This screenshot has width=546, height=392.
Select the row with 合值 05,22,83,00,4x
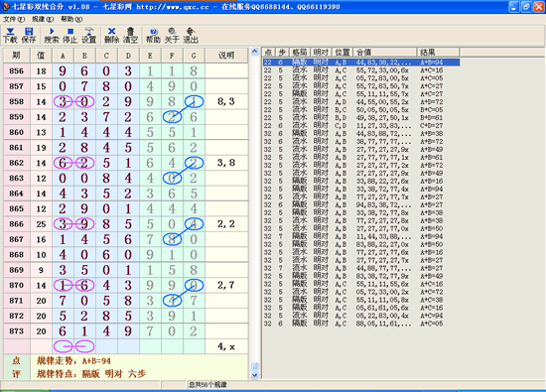[x=361, y=316]
